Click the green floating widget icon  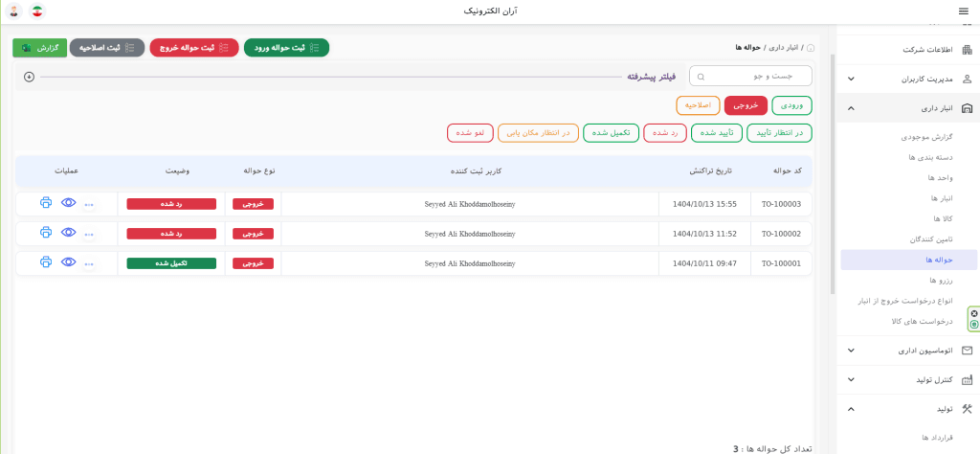[x=974, y=325]
